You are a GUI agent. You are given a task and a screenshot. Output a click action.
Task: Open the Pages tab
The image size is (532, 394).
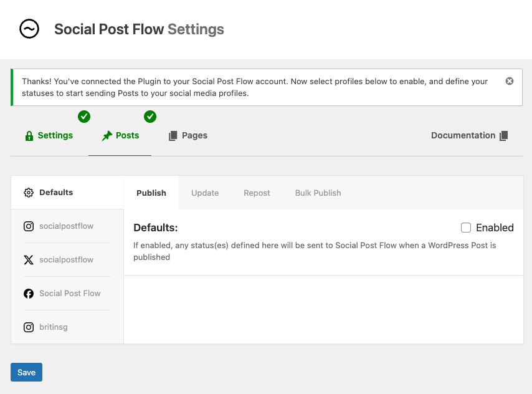click(x=188, y=135)
